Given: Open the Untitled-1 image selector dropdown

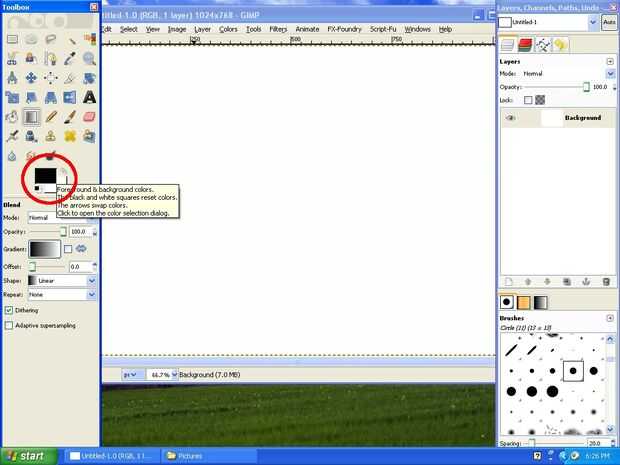Looking at the screenshot, I should pyautogui.click(x=548, y=23).
